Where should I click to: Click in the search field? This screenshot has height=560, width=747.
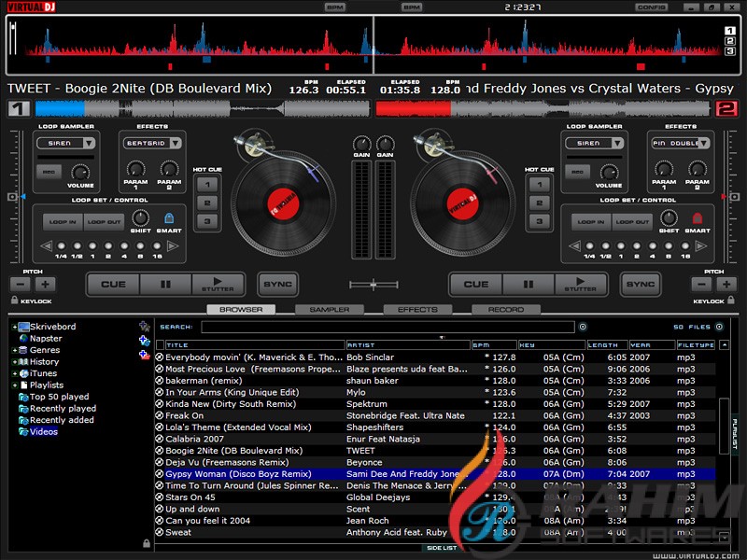(388, 327)
